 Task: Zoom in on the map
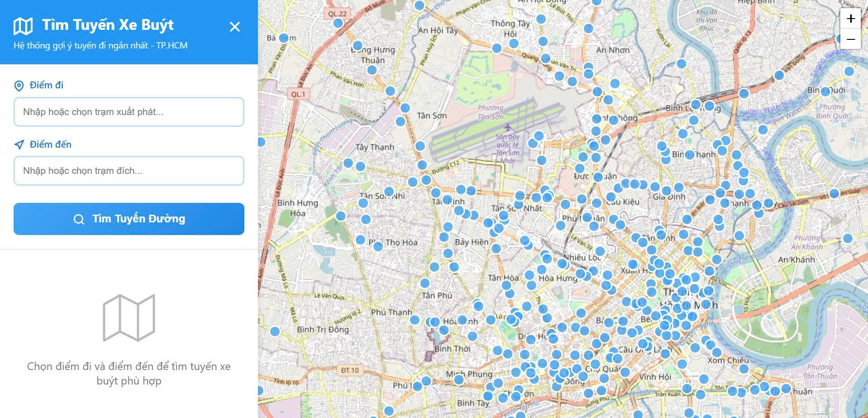pyautogui.click(x=851, y=19)
